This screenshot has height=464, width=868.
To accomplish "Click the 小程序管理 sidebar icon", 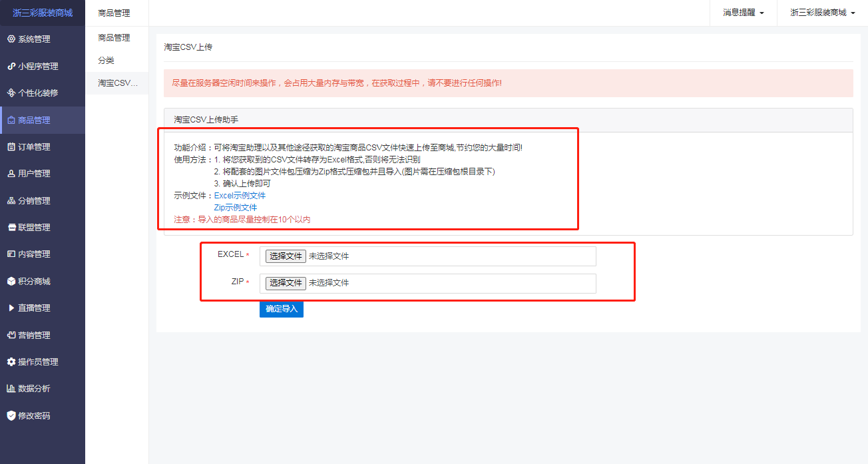I will tap(11, 66).
